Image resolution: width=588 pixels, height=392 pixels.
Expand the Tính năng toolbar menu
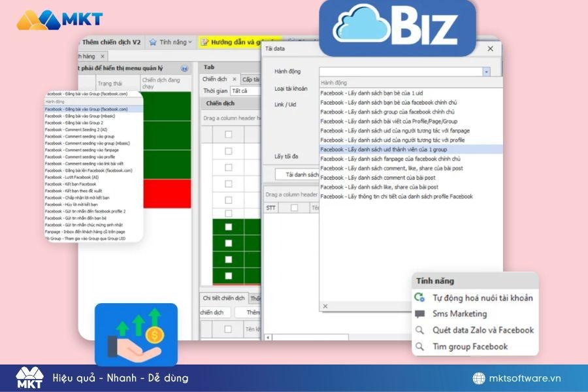(174, 42)
